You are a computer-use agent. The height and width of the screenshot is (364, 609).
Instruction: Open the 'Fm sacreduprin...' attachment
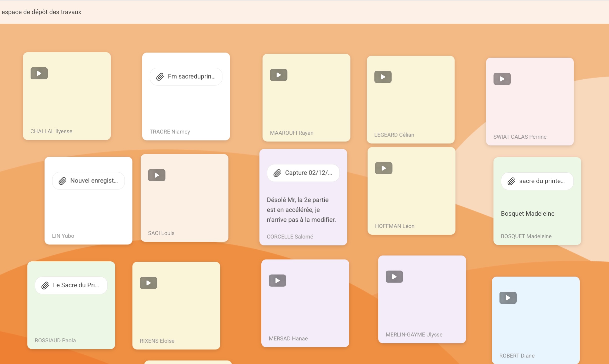tap(192, 77)
